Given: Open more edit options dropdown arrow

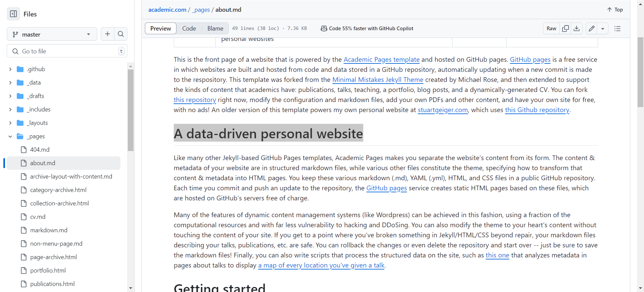Looking at the screenshot, I should (x=603, y=29).
